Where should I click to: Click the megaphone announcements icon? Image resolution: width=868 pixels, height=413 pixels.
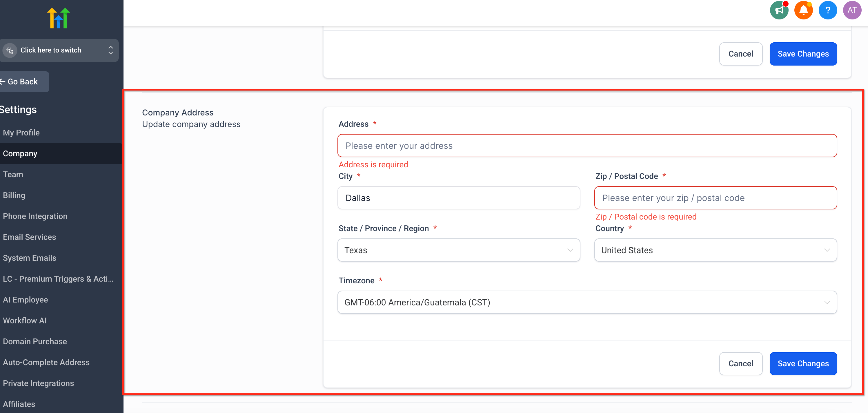[x=779, y=10]
